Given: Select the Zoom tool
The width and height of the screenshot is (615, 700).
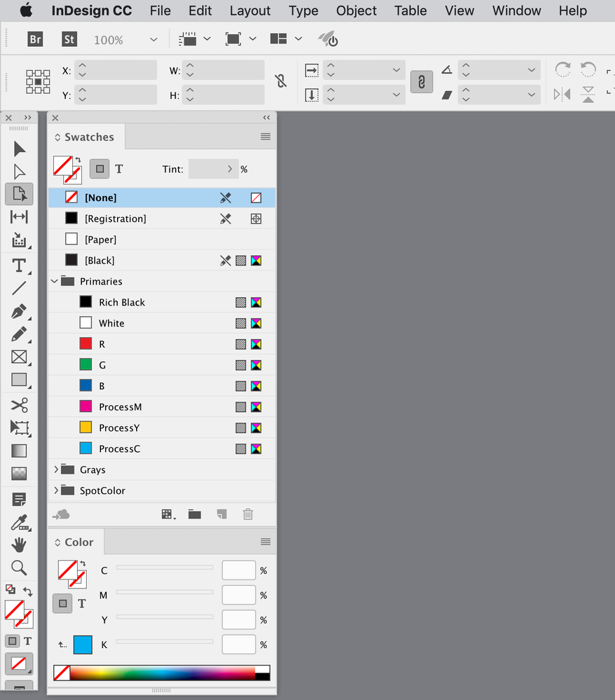Looking at the screenshot, I should pyautogui.click(x=19, y=568).
